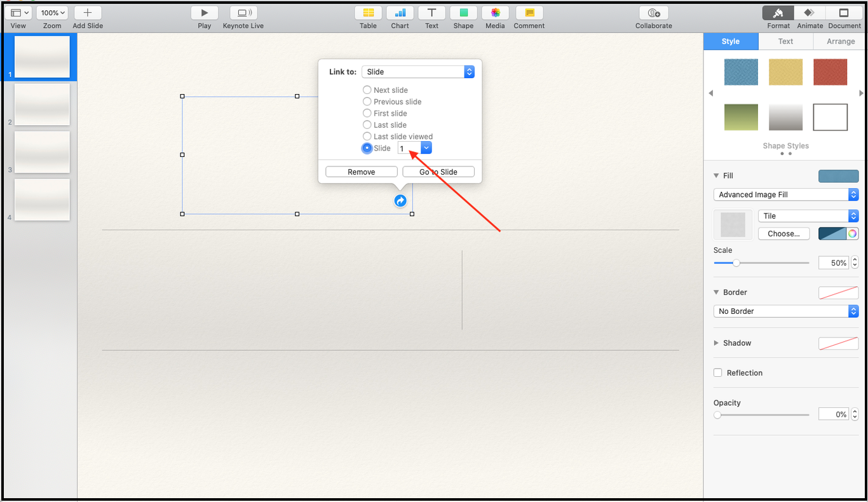Open the Shape insert menu
Screen dimensions: 868x502
463,13
